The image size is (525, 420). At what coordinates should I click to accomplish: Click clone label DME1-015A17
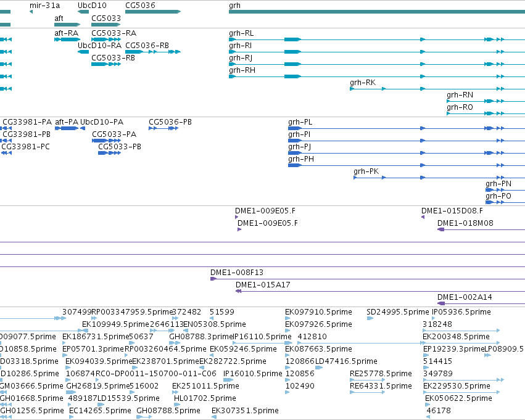tap(263, 285)
